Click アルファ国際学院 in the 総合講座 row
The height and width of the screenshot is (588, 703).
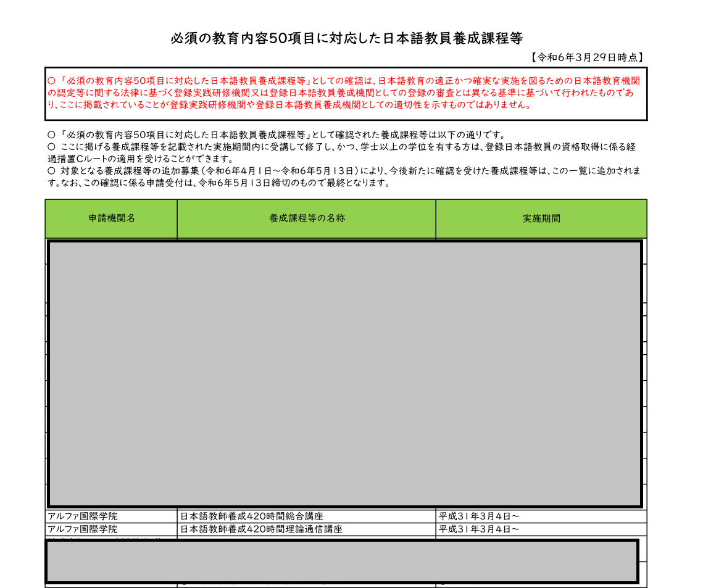click(83, 516)
